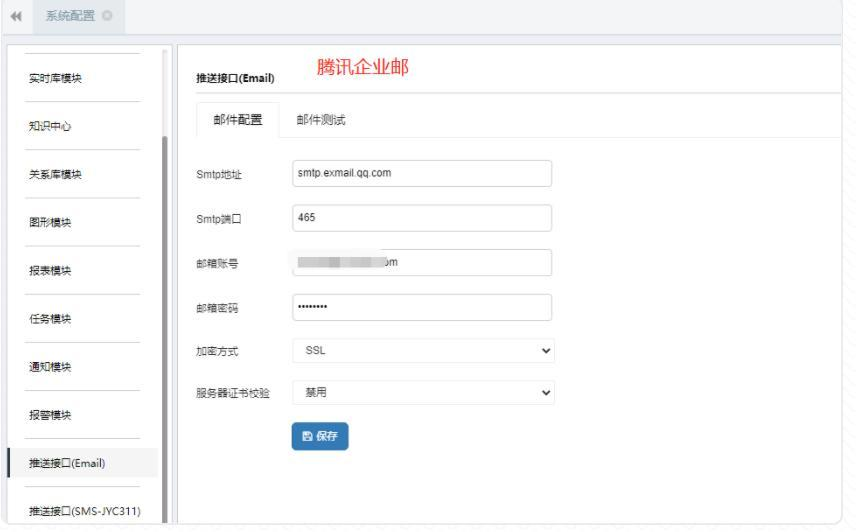Open 实时库模块 in sidebar

[x=55, y=78]
